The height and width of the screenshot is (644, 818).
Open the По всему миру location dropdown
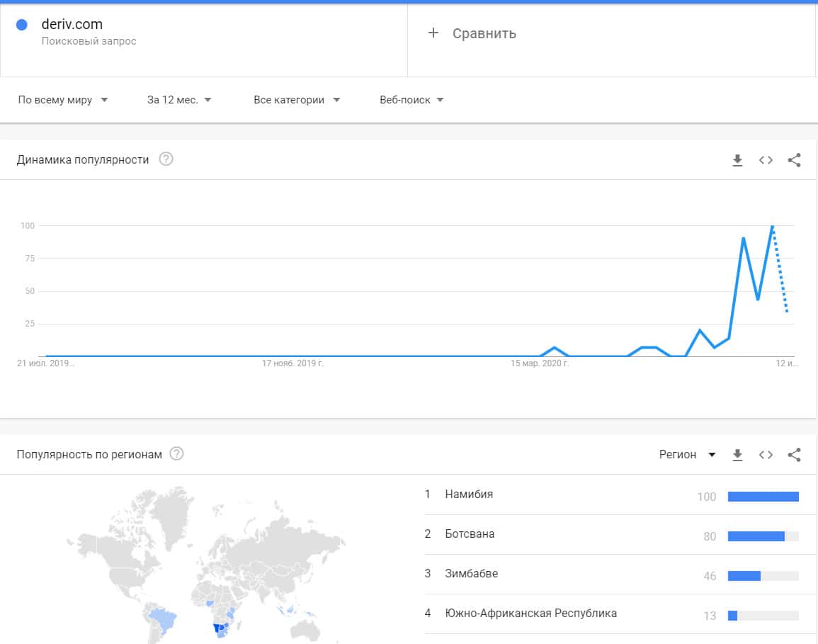tap(63, 100)
